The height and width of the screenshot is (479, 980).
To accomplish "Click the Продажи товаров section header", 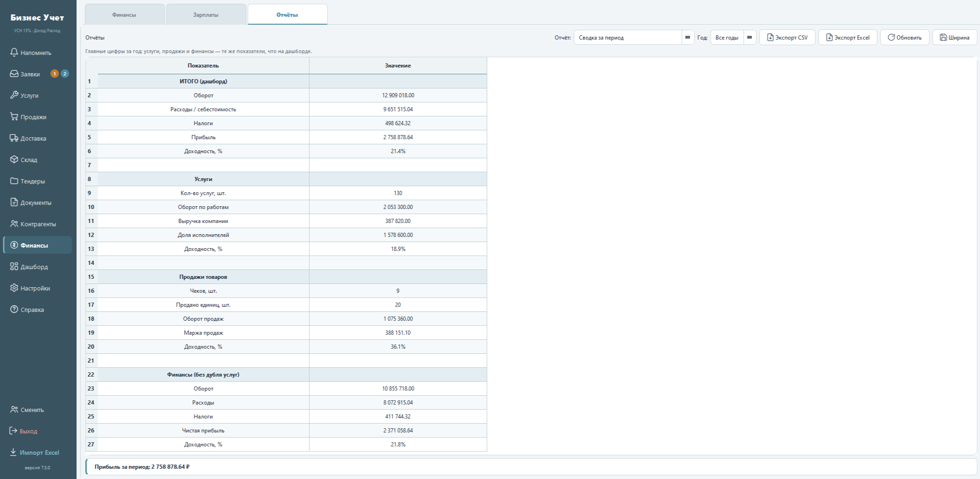I will (203, 277).
